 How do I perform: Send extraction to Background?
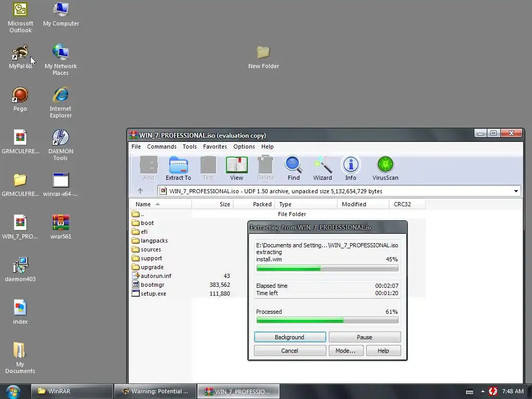tap(290, 337)
